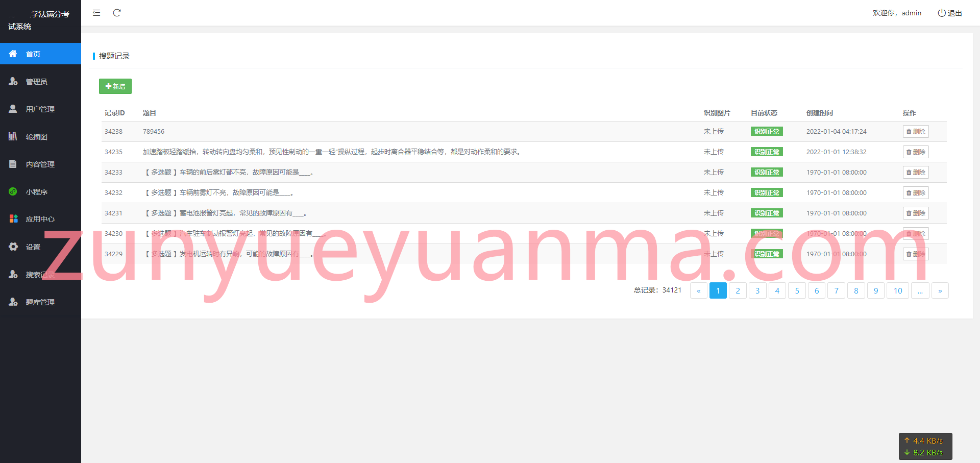
Task: Click the 识别正常 badge for record 34238
Action: point(767,131)
